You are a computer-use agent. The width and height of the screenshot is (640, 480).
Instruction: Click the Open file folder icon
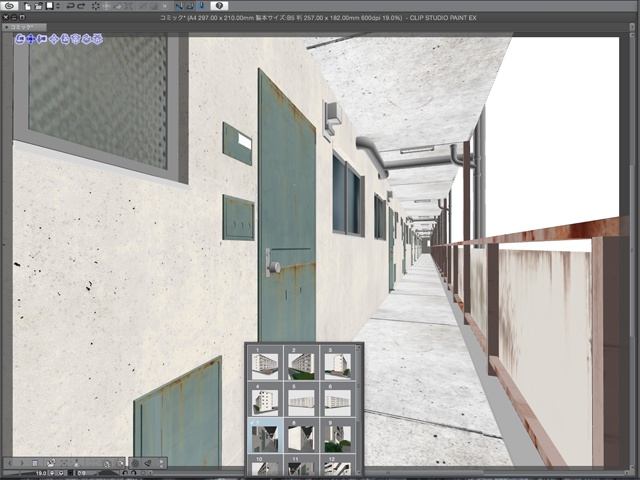coord(38,6)
